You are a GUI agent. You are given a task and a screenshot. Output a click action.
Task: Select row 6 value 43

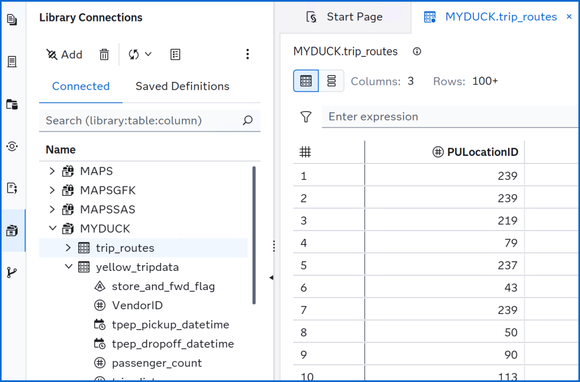(x=511, y=288)
